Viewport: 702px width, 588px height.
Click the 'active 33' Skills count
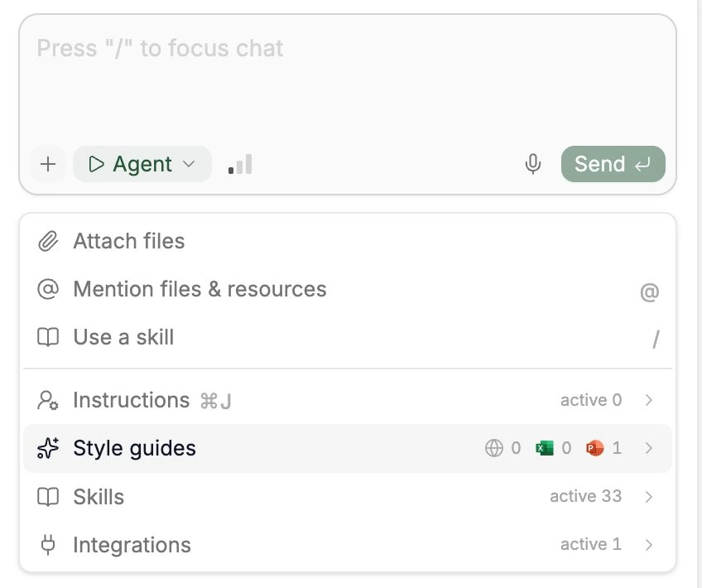click(585, 496)
